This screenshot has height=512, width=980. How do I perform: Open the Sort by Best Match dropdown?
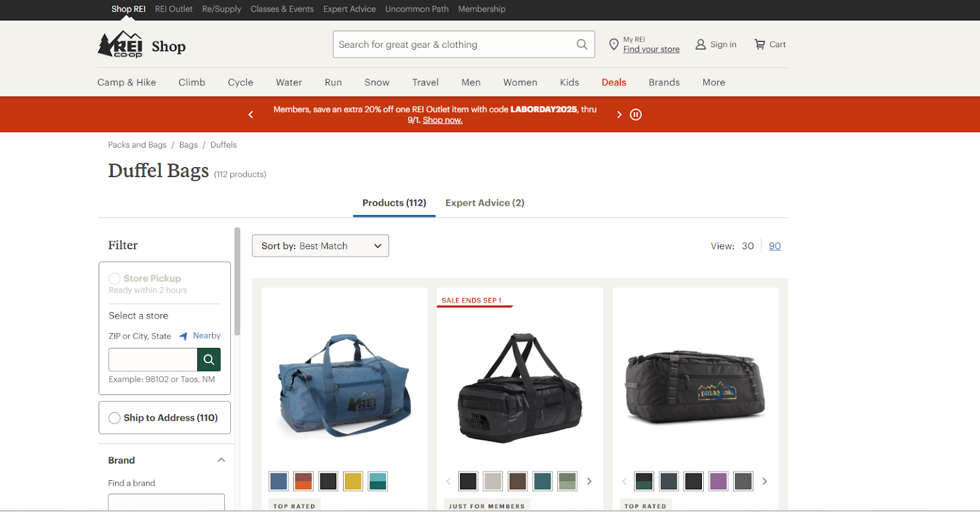pos(320,246)
